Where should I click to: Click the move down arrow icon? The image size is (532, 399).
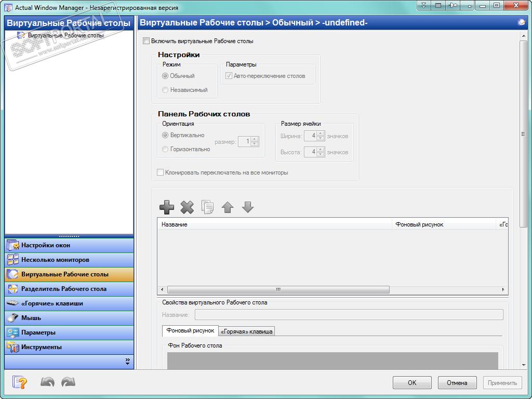tap(248, 207)
